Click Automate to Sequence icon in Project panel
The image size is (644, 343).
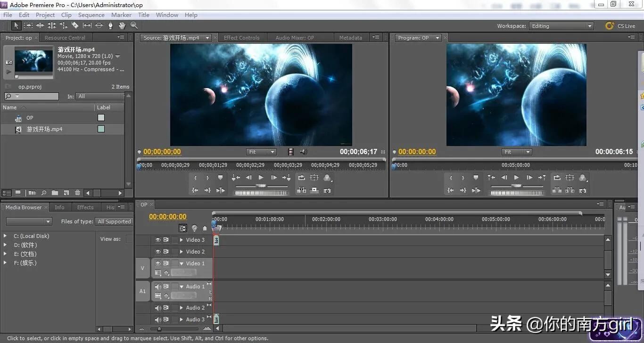tap(32, 193)
